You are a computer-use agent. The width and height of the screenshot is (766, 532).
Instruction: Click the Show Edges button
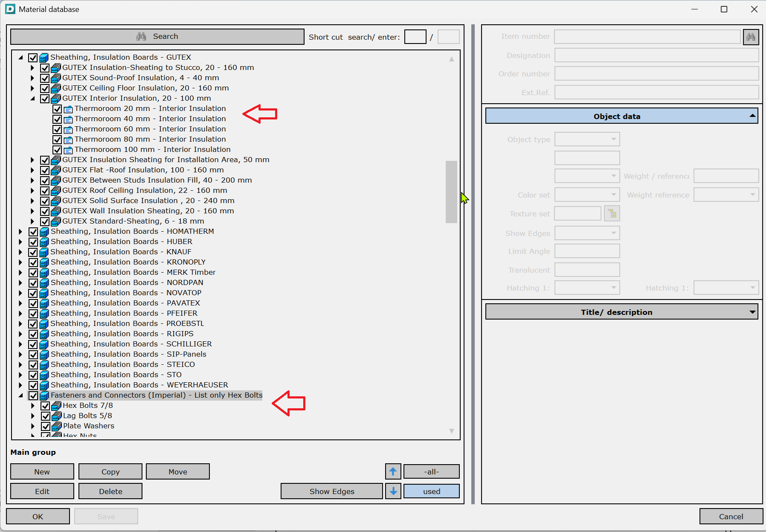[x=331, y=491]
